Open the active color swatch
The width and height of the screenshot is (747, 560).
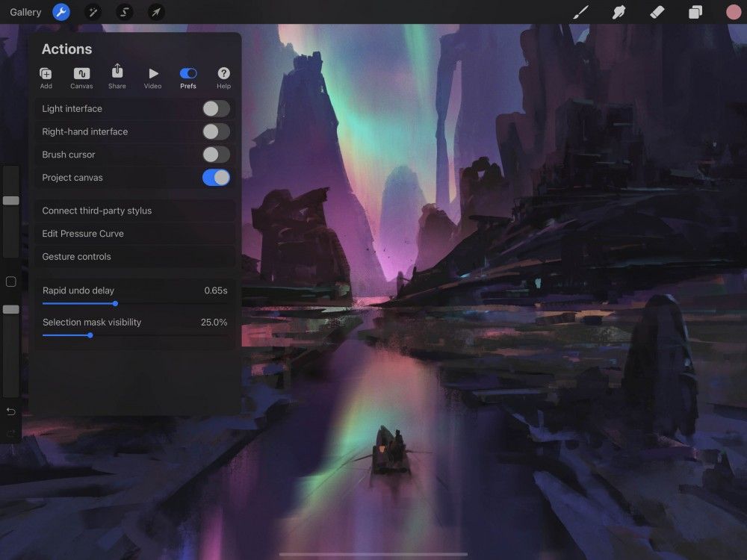(x=733, y=12)
